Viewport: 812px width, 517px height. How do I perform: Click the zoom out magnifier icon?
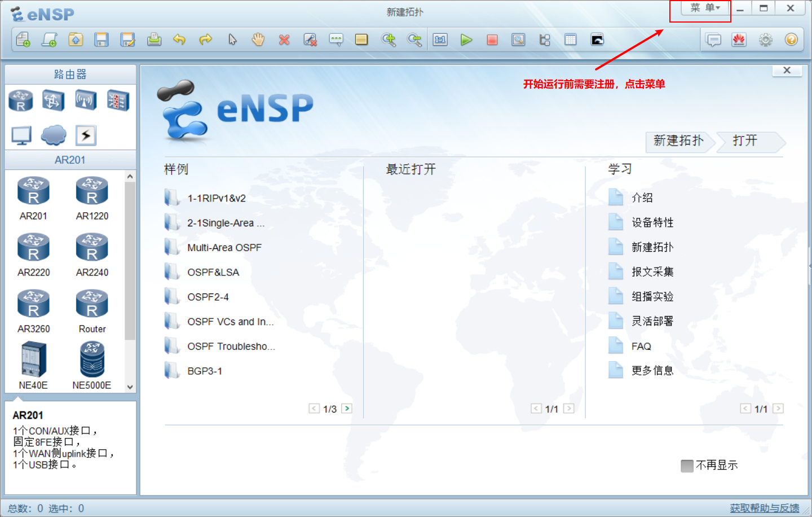(x=414, y=40)
